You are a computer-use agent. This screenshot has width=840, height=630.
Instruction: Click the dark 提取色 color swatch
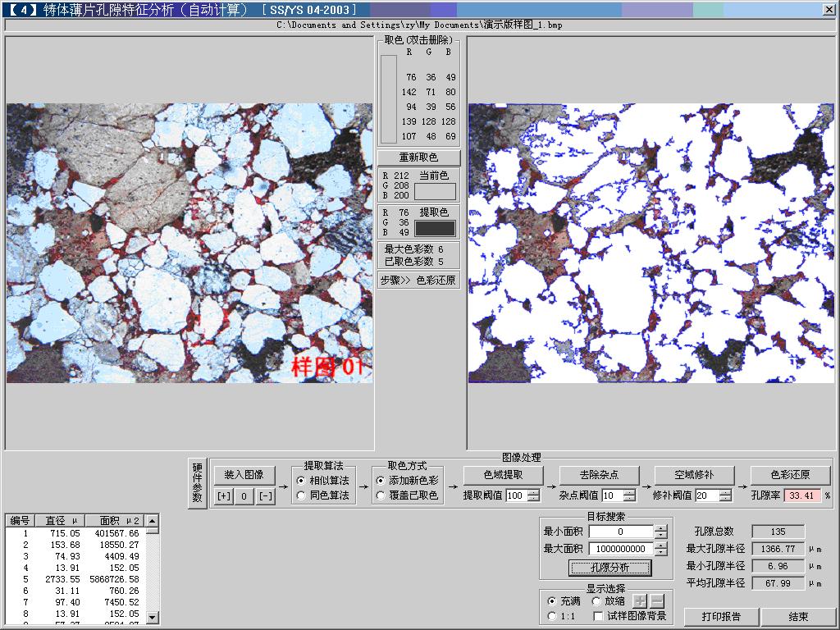click(x=435, y=228)
